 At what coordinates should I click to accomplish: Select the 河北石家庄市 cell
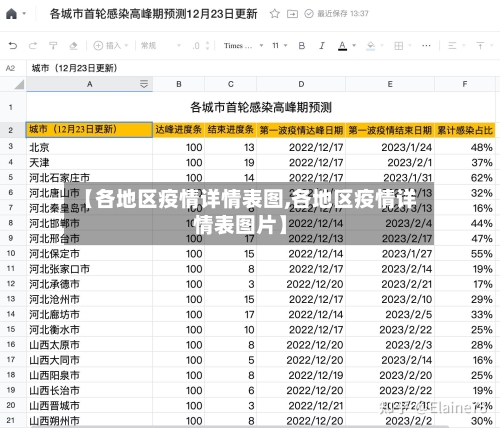click(x=89, y=177)
